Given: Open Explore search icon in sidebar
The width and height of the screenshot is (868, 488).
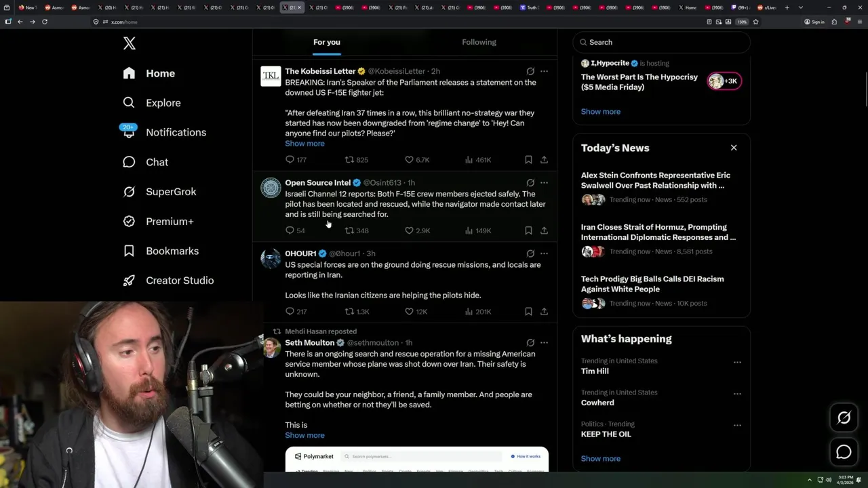Looking at the screenshot, I should [129, 103].
